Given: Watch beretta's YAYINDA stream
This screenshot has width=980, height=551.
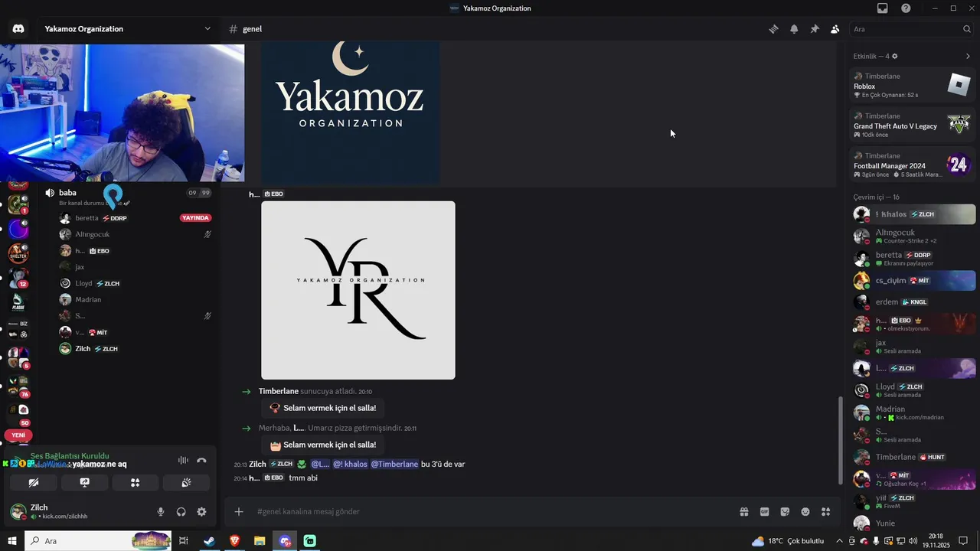Looking at the screenshot, I should pyautogui.click(x=195, y=218).
